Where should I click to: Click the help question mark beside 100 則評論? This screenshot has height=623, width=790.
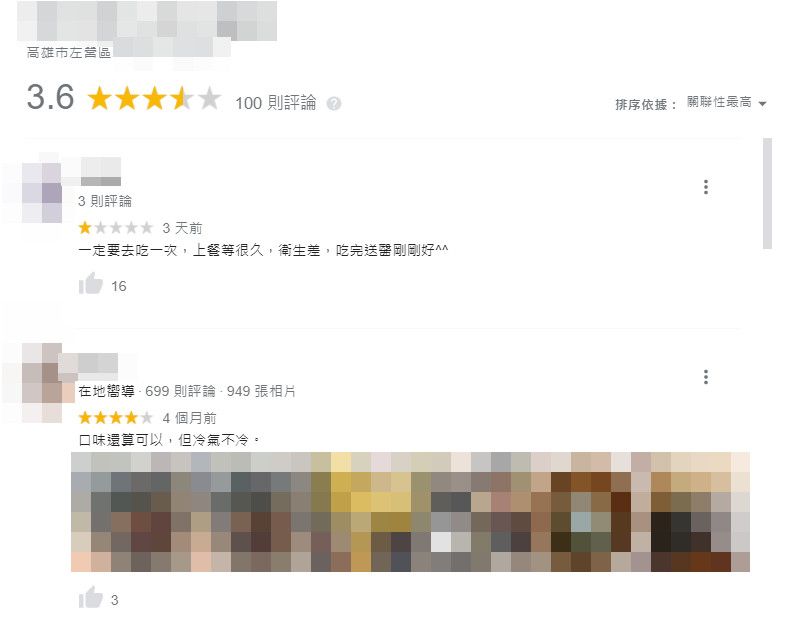tap(334, 104)
